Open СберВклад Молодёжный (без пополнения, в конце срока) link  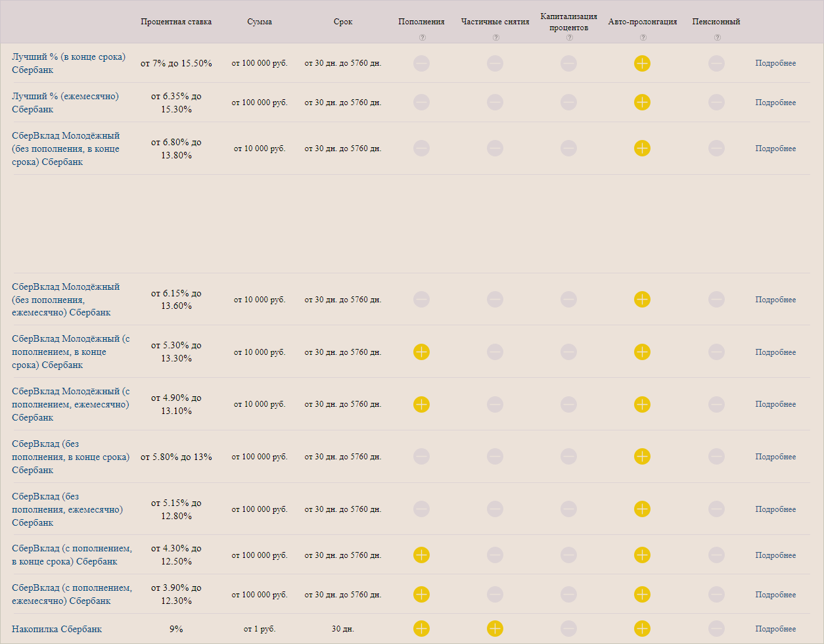click(66, 149)
